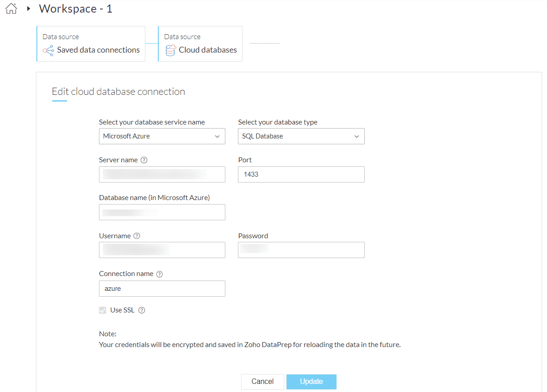Click the Saved data connections share icon
The height and width of the screenshot is (392, 547).
(48, 50)
